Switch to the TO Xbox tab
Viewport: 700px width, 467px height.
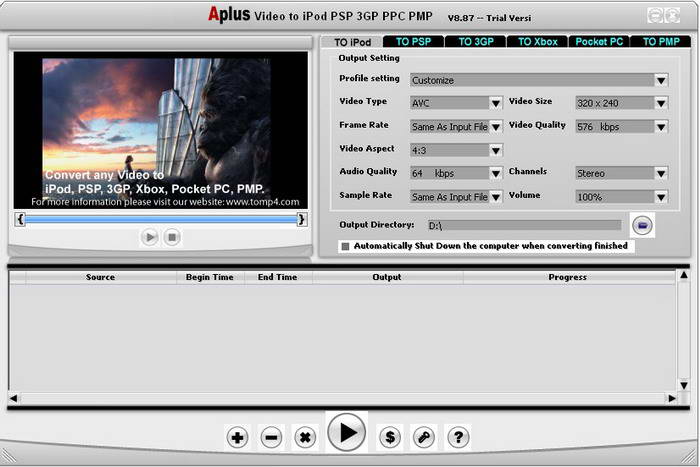point(538,42)
